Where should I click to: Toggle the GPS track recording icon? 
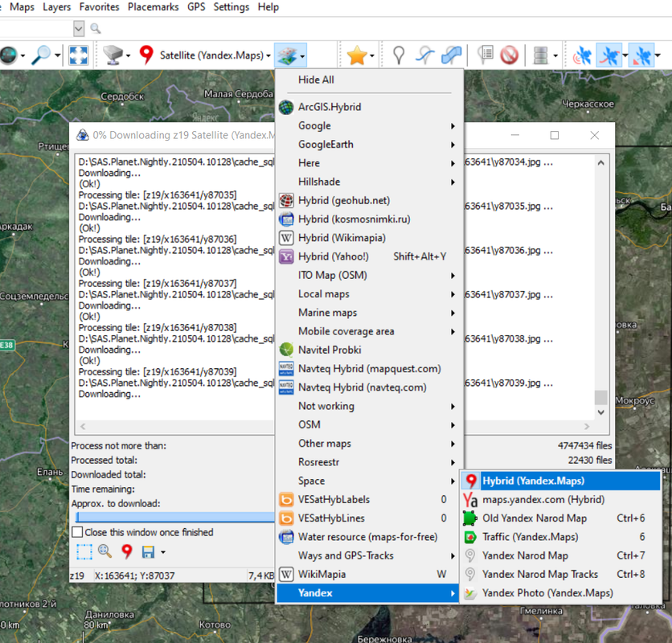pyautogui.click(x=609, y=55)
